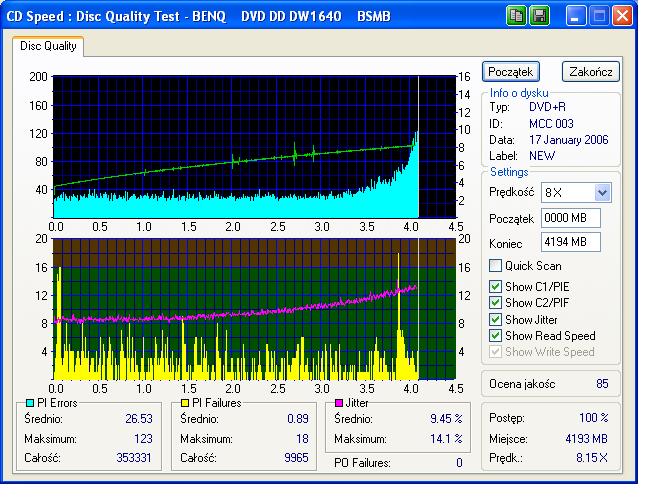Viewport: 650px width, 500px height.
Task: Open the Prędkość speed dropdown
Action: click(x=603, y=193)
